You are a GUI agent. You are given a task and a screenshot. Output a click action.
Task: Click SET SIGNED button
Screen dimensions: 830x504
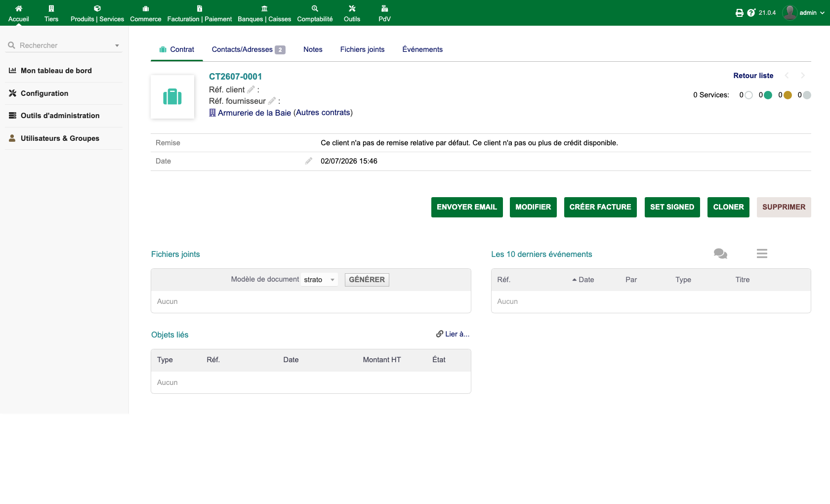pos(672,207)
